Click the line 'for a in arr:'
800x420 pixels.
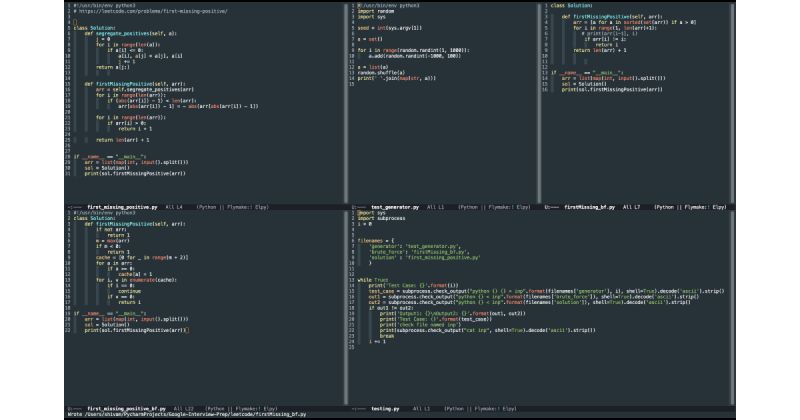[x=113, y=263]
